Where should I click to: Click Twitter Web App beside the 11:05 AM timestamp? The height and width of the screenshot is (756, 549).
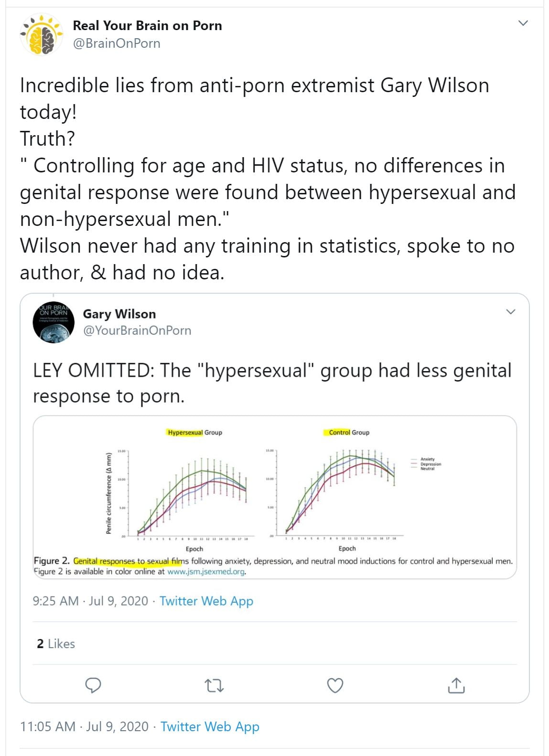click(x=210, y=726)
